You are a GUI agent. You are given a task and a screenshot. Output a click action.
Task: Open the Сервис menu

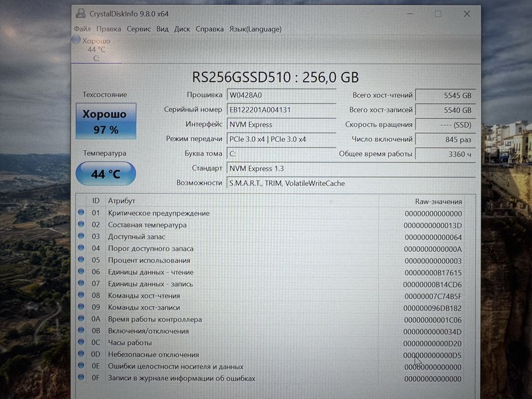[139, 29]
